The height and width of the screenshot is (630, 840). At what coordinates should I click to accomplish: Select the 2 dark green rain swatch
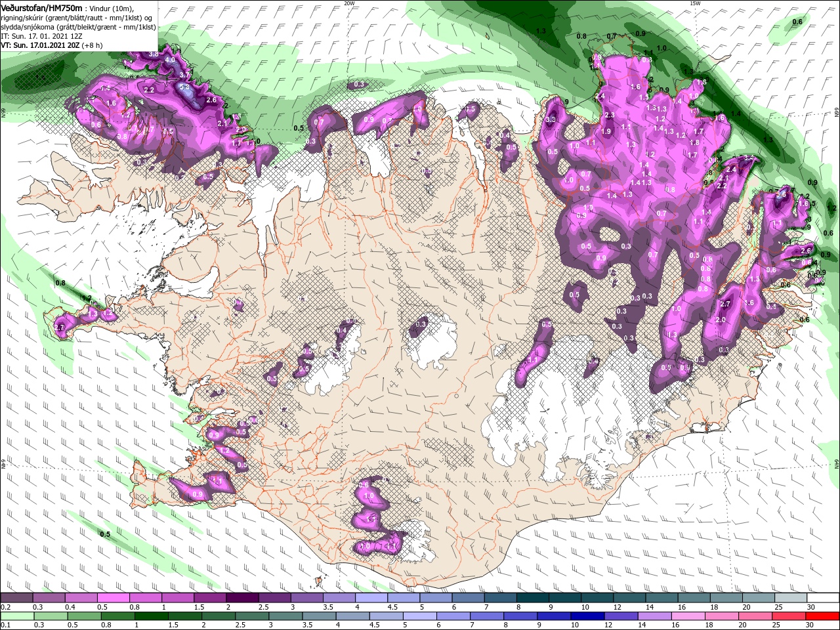[x=218, y=616]
